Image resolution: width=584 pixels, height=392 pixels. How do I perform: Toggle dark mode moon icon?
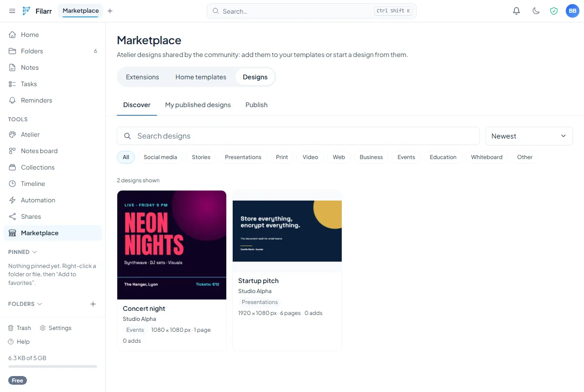tap(536, 11)
